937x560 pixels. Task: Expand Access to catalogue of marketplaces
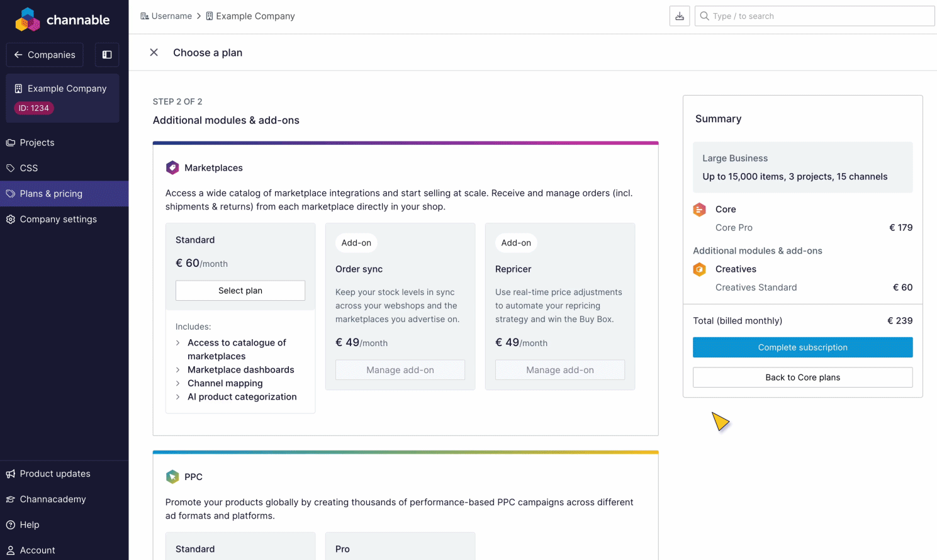click(x=178, y=343)
